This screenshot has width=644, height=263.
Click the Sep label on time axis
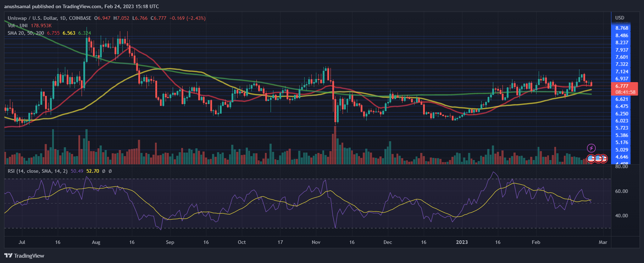(x=170, y=242)
